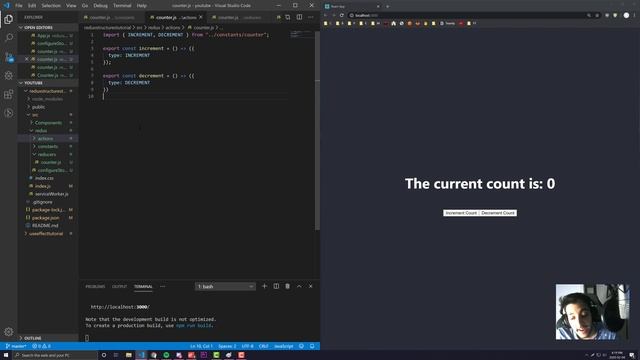This screenshot has width=640, height=360.
Task: Split the editor to the right
Action: pos(299,17)
